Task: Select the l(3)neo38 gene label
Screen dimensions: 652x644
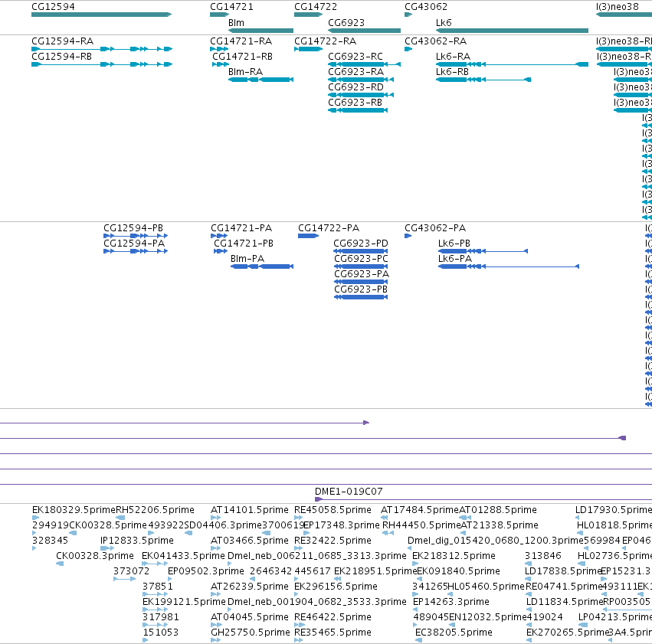Action: [617, 7]
